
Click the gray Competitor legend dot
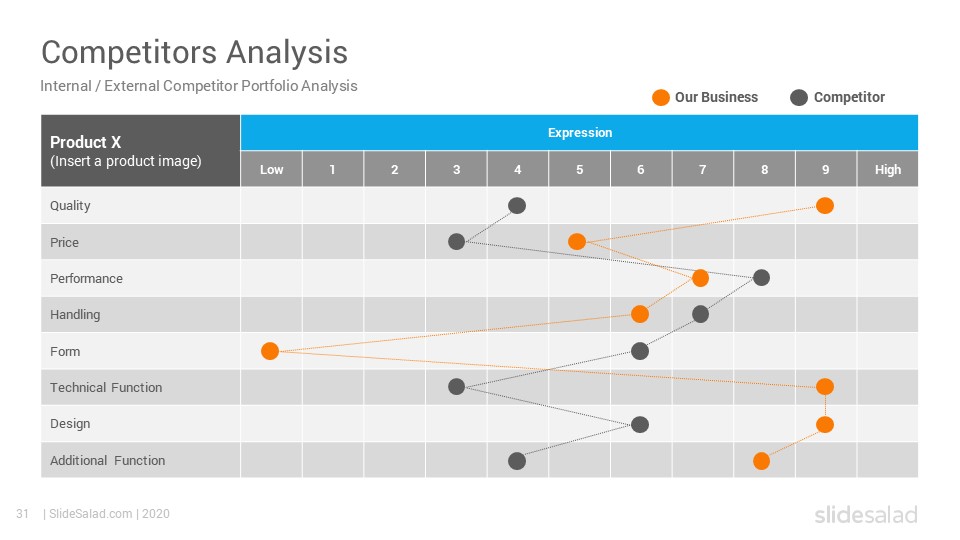[799, 97]
